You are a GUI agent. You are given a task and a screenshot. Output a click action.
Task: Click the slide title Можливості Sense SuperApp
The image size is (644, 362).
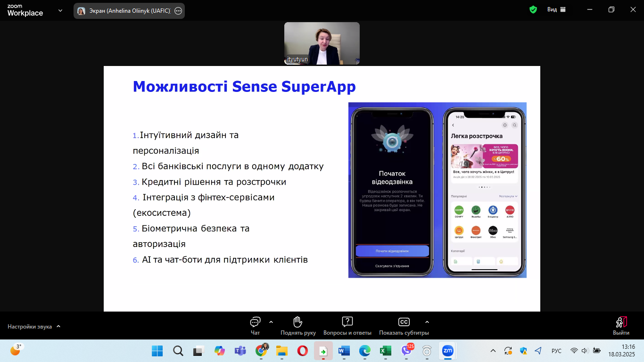click(244, 87)
